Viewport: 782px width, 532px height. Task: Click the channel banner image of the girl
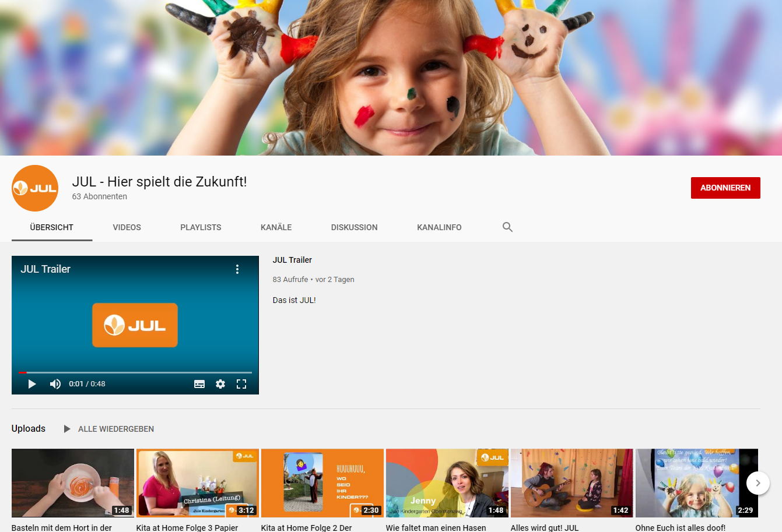coord(391,77)
